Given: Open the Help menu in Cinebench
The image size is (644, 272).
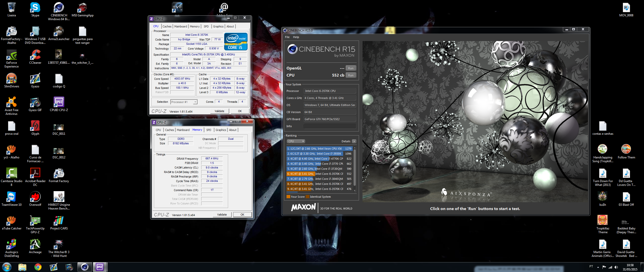Looking at the screenshot, I should click(x=296, y=37).
